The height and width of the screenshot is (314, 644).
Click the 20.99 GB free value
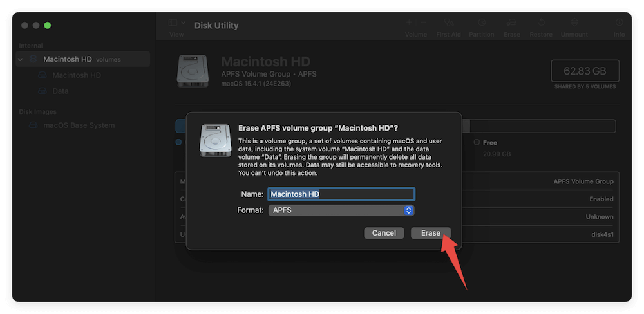(x=497, y=154)
